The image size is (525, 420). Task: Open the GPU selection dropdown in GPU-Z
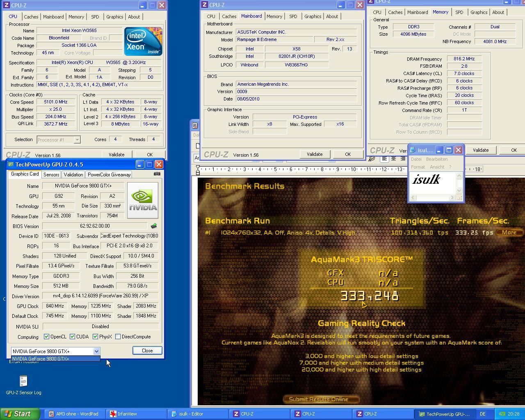point(96,351)
